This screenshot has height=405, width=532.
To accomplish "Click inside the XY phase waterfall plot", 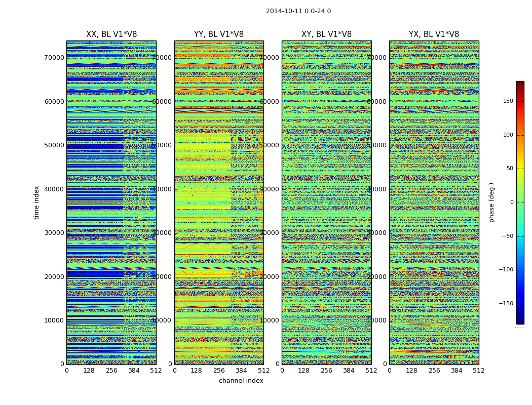I will coord(326,202).
